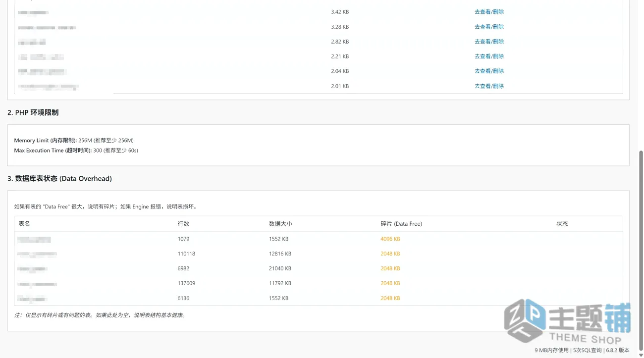Open 去查看/删除 link for the 2.82 KB item
The width and height of the screenshot is (644, 358).
point(489,42)
